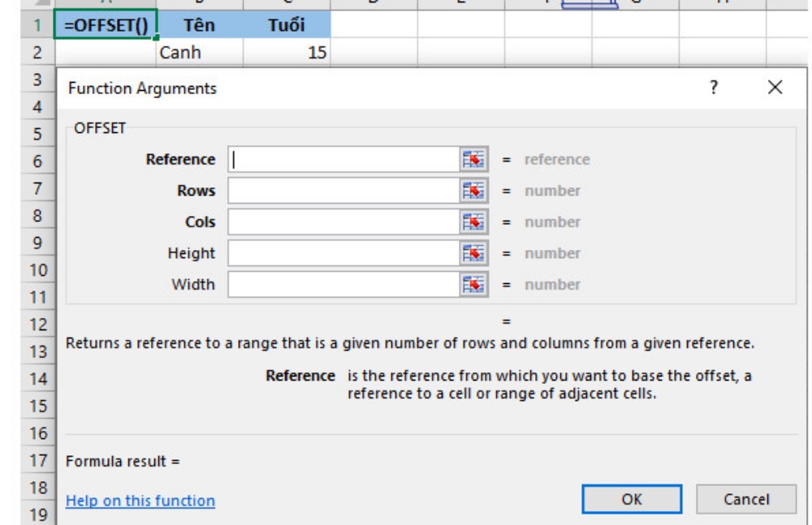Focus the Rows input field
The height and width of the screenshot is (525, 812).
coord(343,191)
